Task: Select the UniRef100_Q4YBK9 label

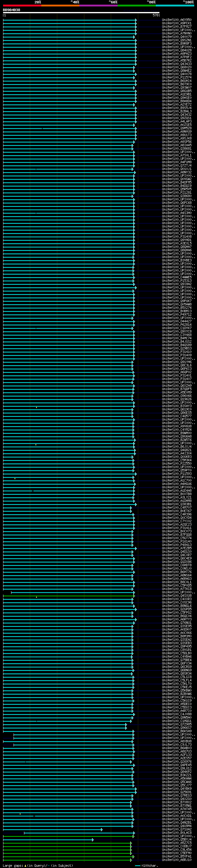Action: click(177, 789)
